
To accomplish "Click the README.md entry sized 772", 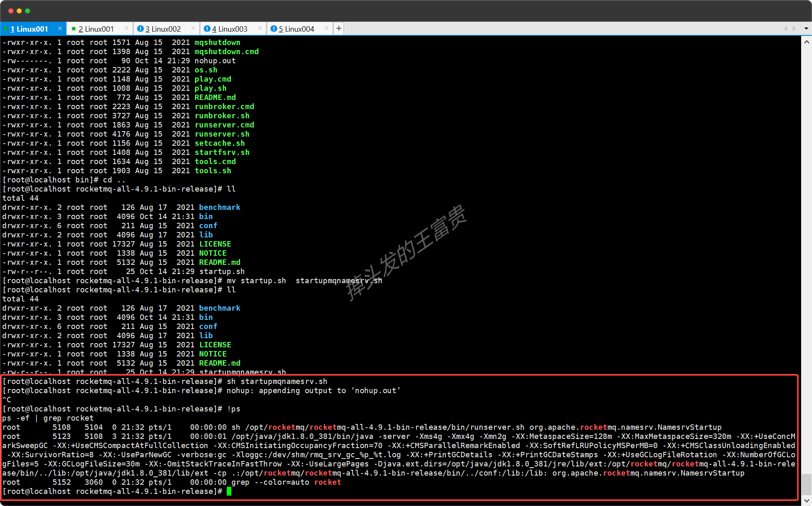I will point(215,97).
